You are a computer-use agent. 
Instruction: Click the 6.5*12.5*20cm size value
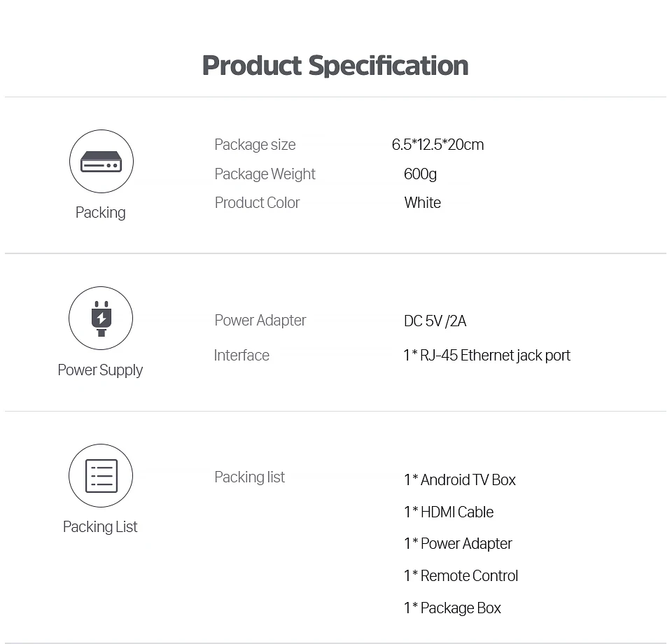tap(437, 145)
